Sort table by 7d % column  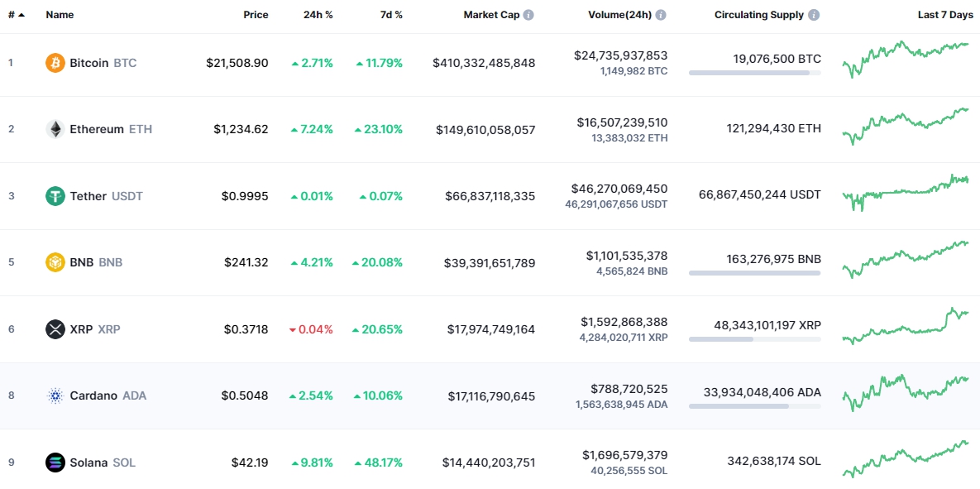(x=391, y=15)
